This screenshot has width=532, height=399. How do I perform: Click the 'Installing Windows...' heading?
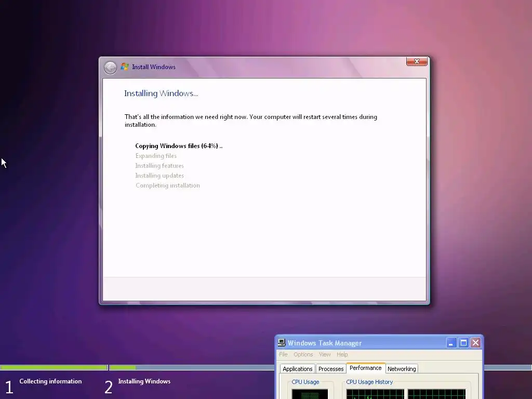[161, 94]
